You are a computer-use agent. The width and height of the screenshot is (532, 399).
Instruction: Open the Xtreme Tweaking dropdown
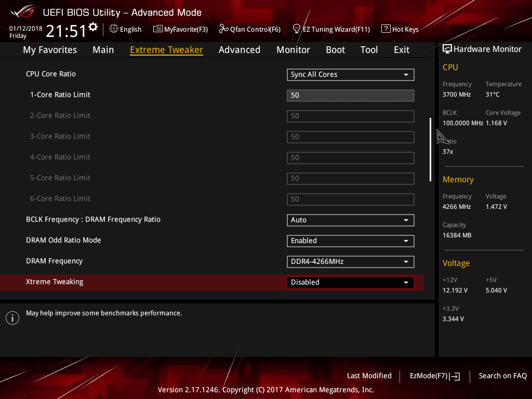point(351,283)
